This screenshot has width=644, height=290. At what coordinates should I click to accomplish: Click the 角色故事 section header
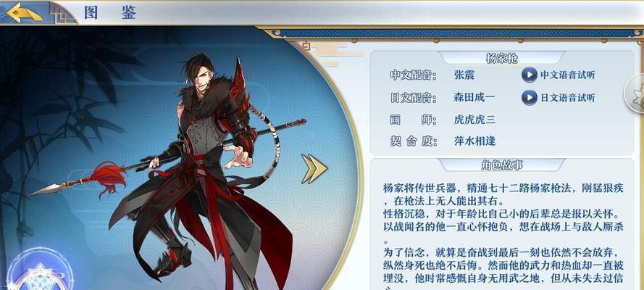[501, 165]
